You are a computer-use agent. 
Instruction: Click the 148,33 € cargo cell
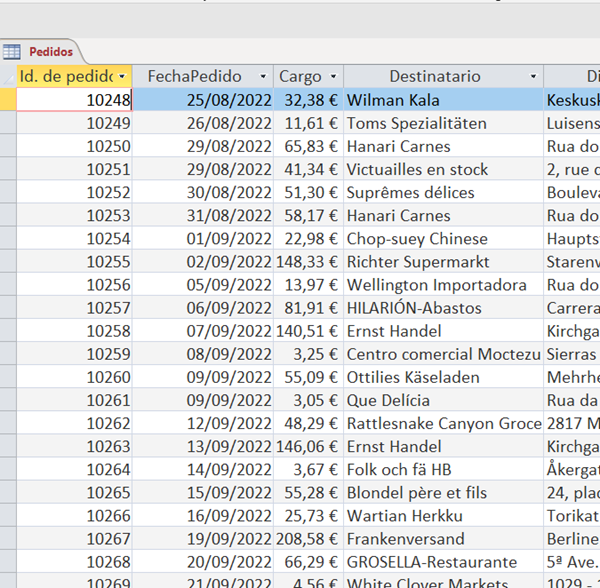(x=308, y=262)
